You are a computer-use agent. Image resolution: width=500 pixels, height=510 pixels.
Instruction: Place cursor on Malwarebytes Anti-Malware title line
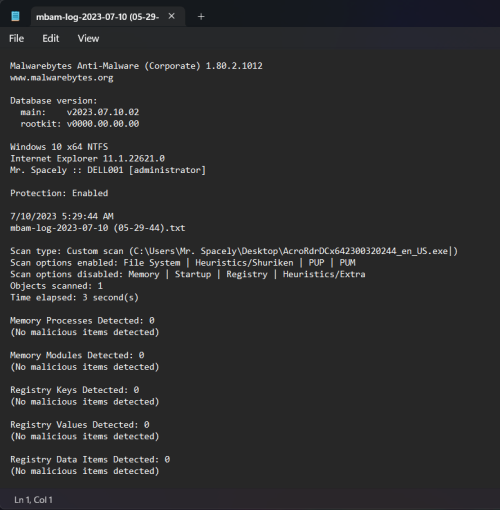[136, 66]
